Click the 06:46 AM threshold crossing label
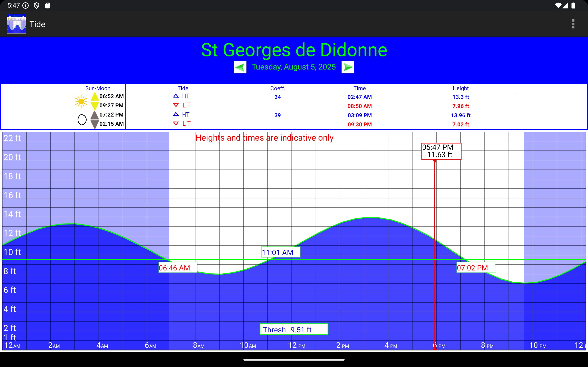This screenshot has width=588, height=367. [178, 267]
